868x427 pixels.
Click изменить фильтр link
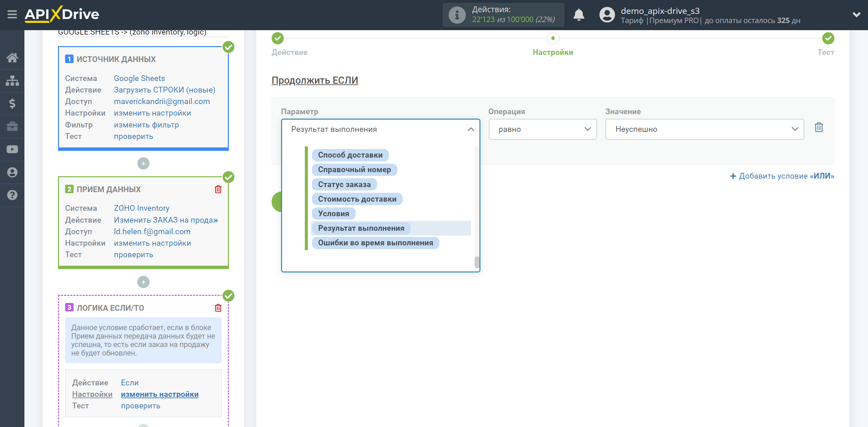146,125
